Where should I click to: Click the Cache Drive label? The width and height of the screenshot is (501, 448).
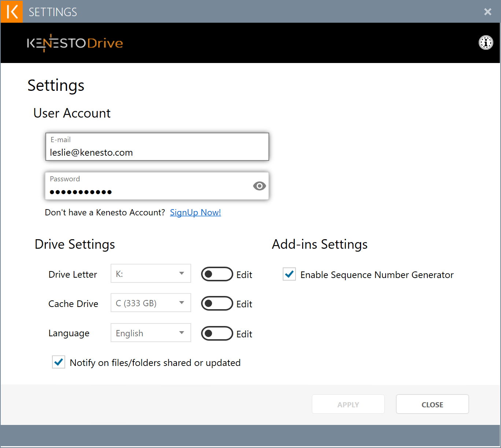73,304
